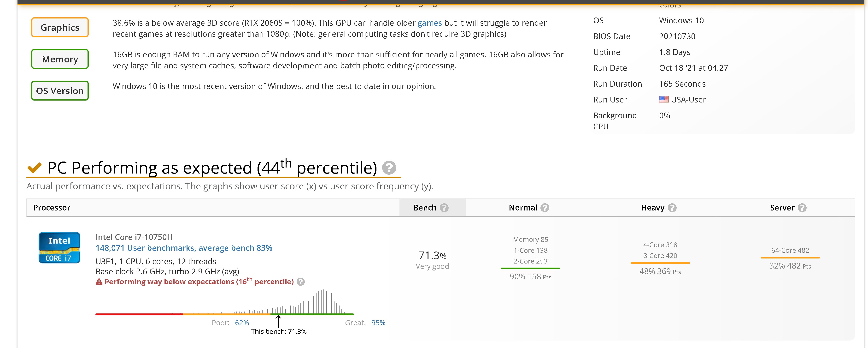Select the Bench column header
The width and height of the screenshot is (868, 348).
coord(425,208)
